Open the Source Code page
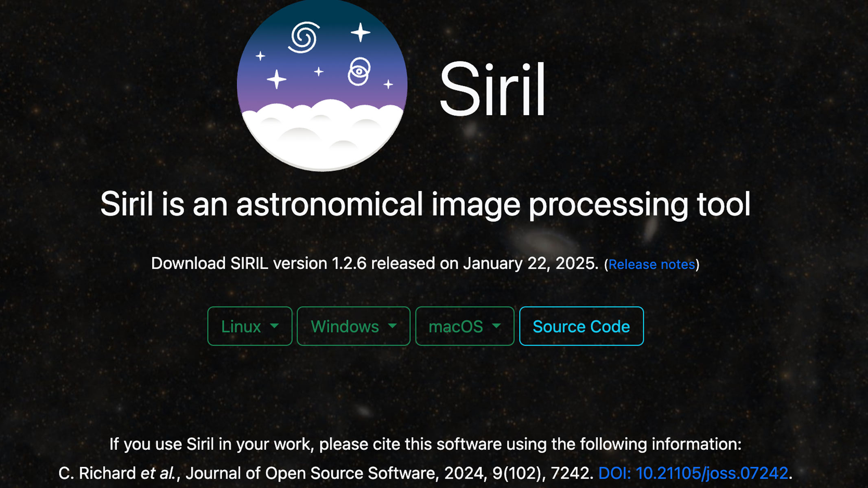868x488 pixels. tap(581, 326)
